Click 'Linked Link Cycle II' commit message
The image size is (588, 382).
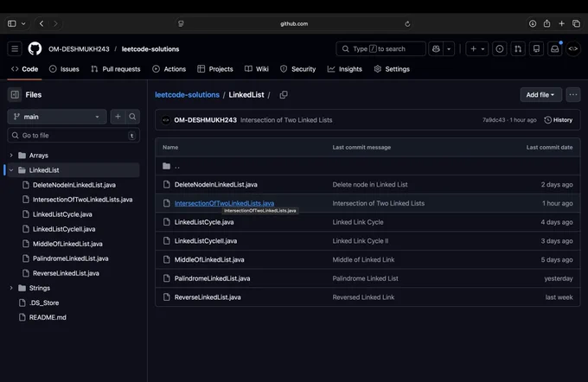pos(361,241)
